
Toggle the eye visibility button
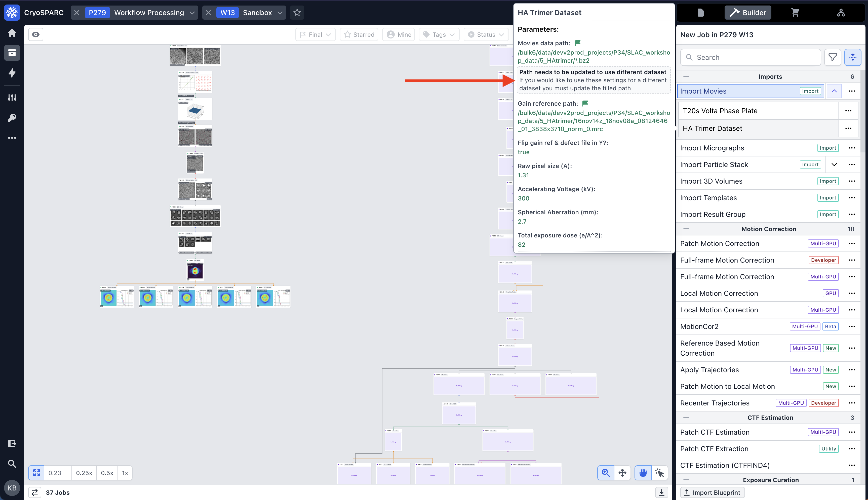coord(36,34)
